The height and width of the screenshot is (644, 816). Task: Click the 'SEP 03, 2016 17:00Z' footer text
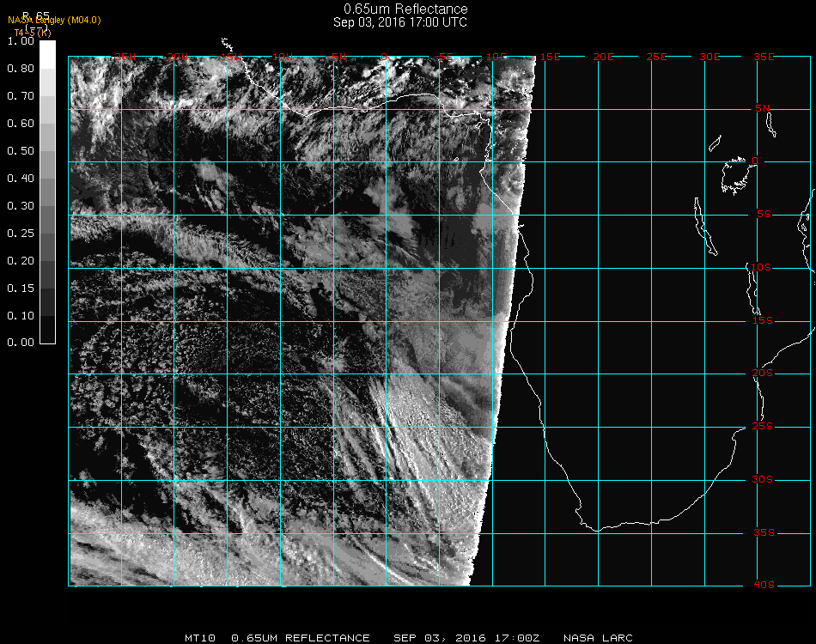[x=466, y=638]
